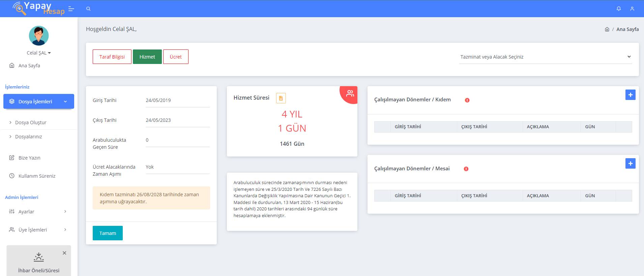
Task: Click the notification bell icon
Action: click(x=619, y=9)
